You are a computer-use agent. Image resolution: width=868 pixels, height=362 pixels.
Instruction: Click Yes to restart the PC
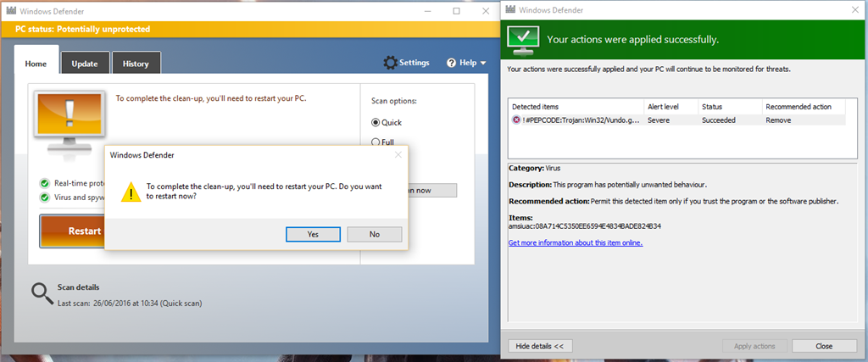313,234
